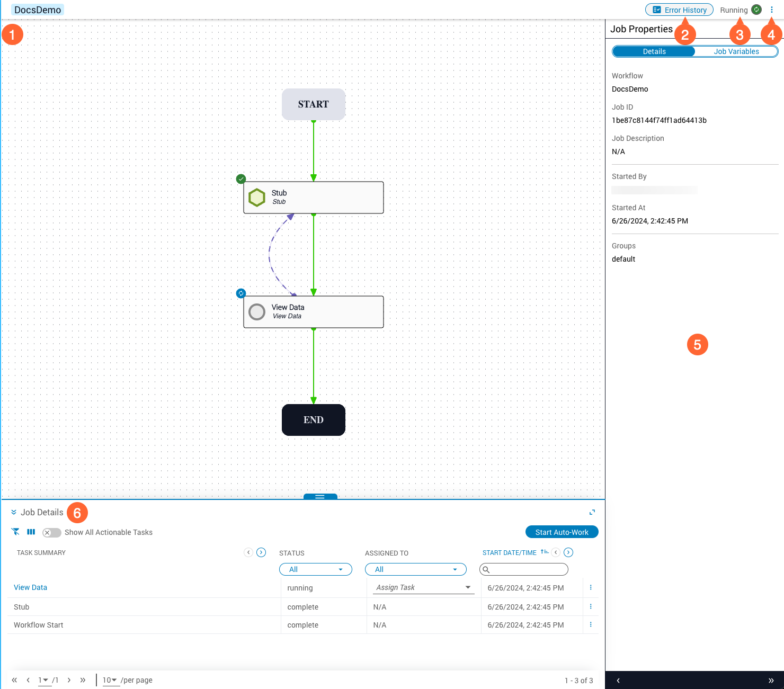The height and width of the screenshot is (689, 784).
Task: Expand Job Details panel to full screen
Action: tap(592, 512)
